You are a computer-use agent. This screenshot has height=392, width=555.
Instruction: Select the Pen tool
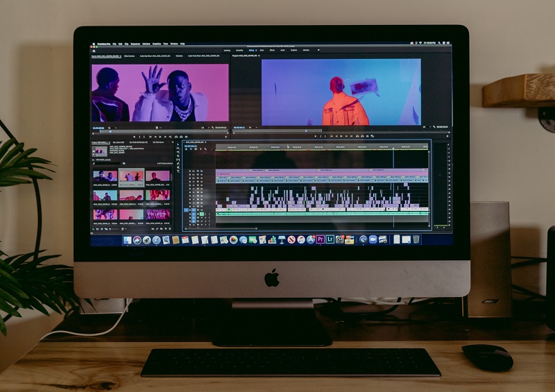coord(178,163)
